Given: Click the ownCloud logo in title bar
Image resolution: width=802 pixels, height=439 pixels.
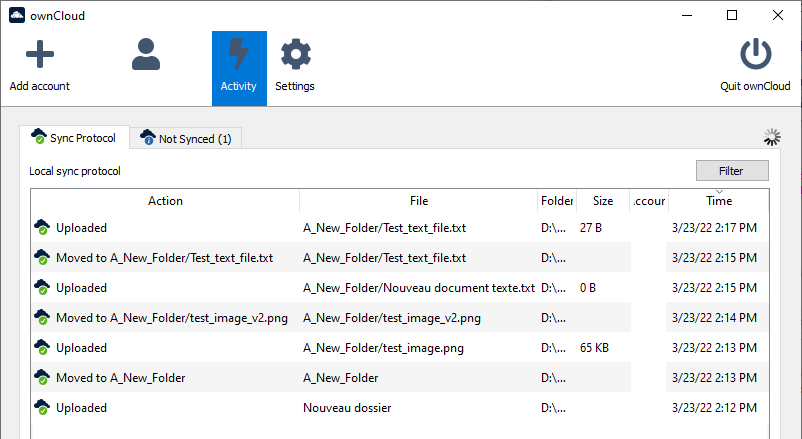Looking at the screenshot, I should [17, 15].
